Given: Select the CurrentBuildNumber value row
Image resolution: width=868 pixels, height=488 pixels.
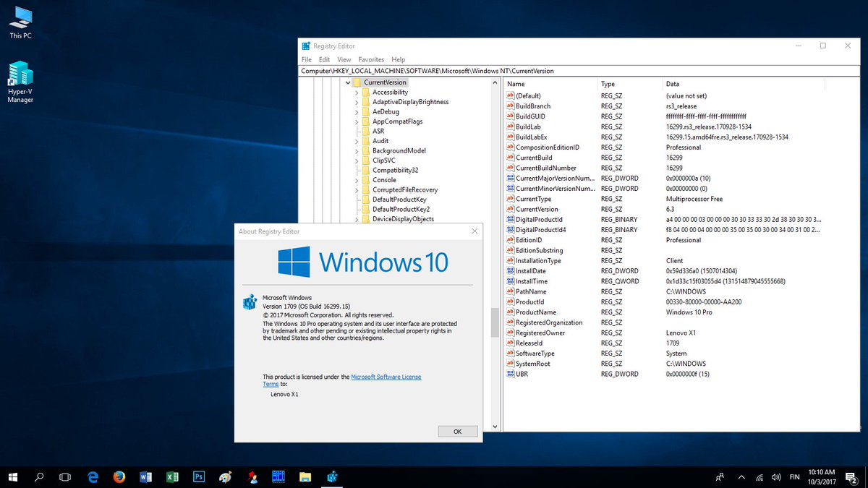Looking at the screenshot, I should click(x=682, y=168).
